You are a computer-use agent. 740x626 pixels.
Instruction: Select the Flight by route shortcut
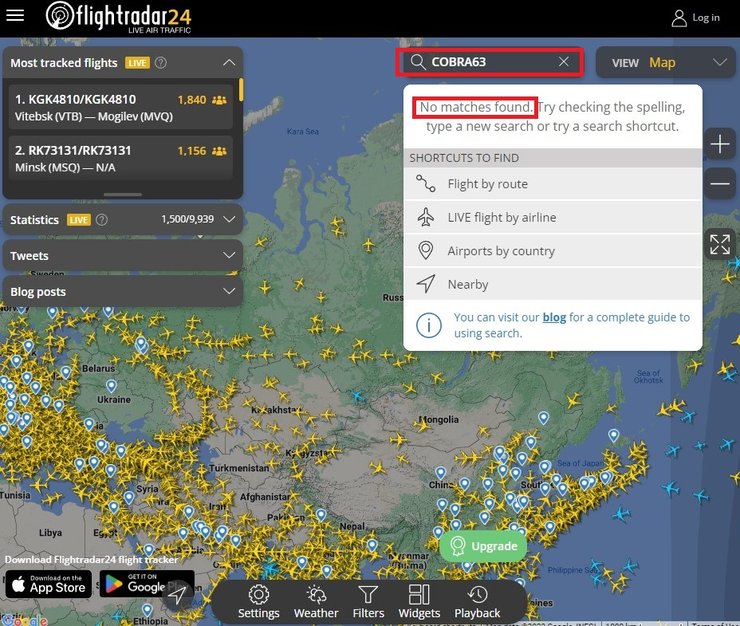point(487,184)
